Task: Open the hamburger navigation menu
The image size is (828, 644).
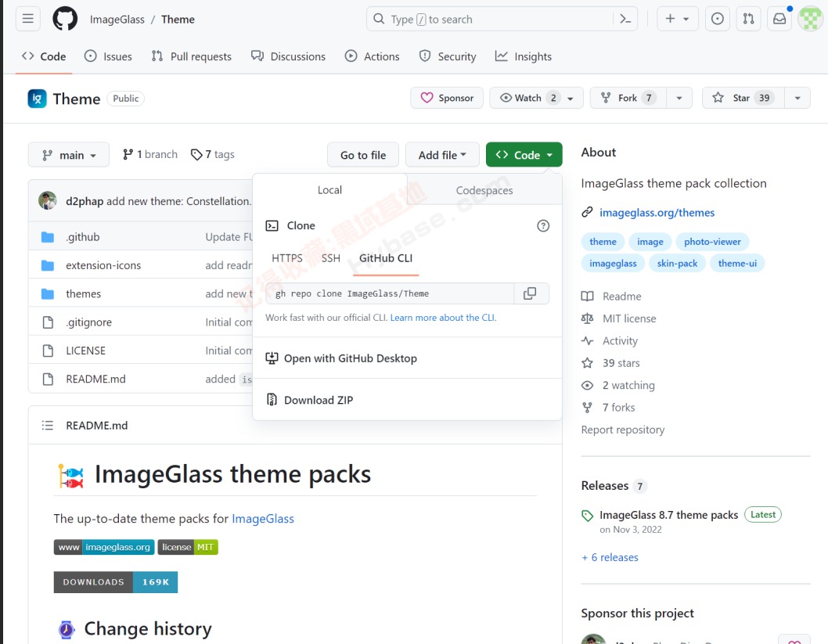Action: click(28, 19)
